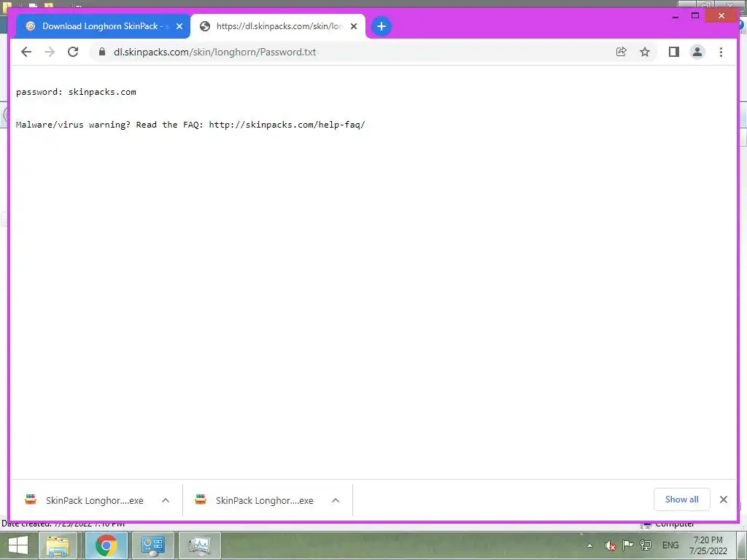Bookmark this page with the star icon
The image size is (747, 560).
click(645, 52)
